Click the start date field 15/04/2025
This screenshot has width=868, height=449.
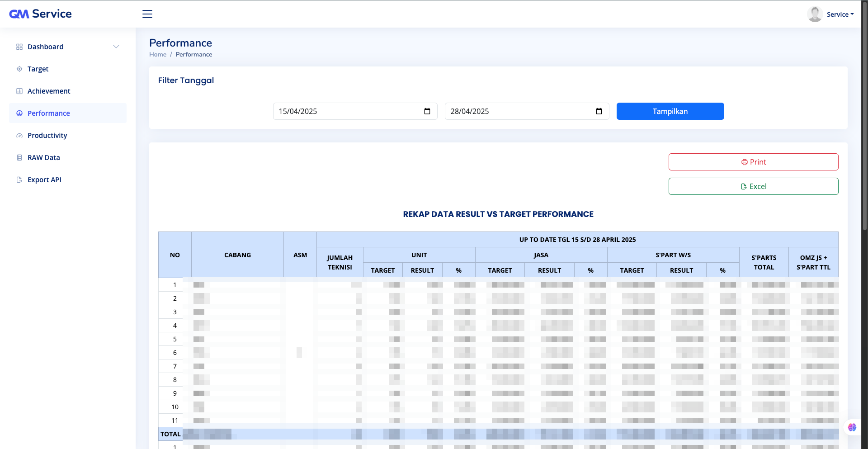pyautogui.click(x=355, y=111)
